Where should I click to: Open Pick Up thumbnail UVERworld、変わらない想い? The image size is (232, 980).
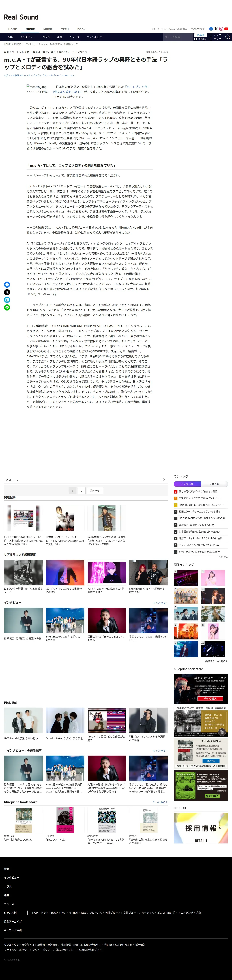[23, 720]
